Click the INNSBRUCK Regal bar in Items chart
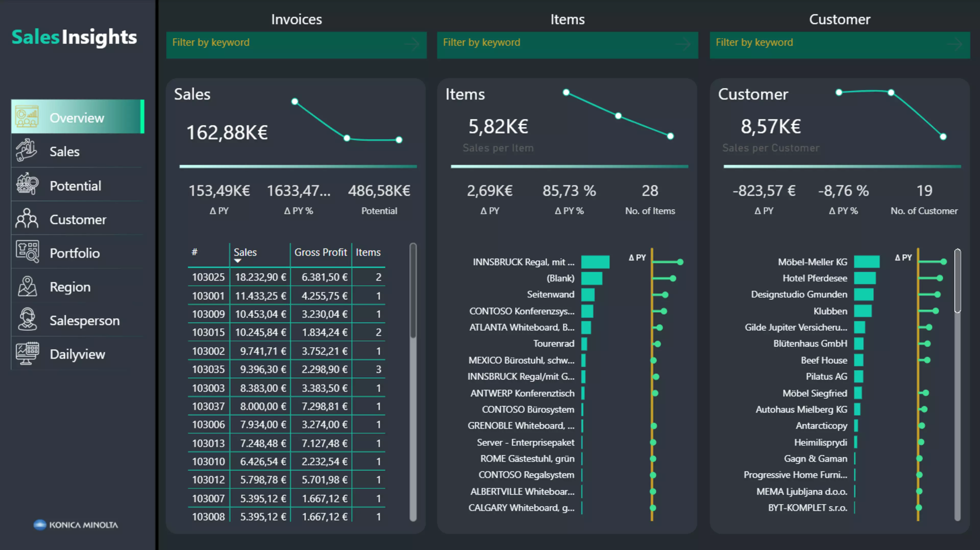This screenshot has height=550, width=980. (595, 262)
